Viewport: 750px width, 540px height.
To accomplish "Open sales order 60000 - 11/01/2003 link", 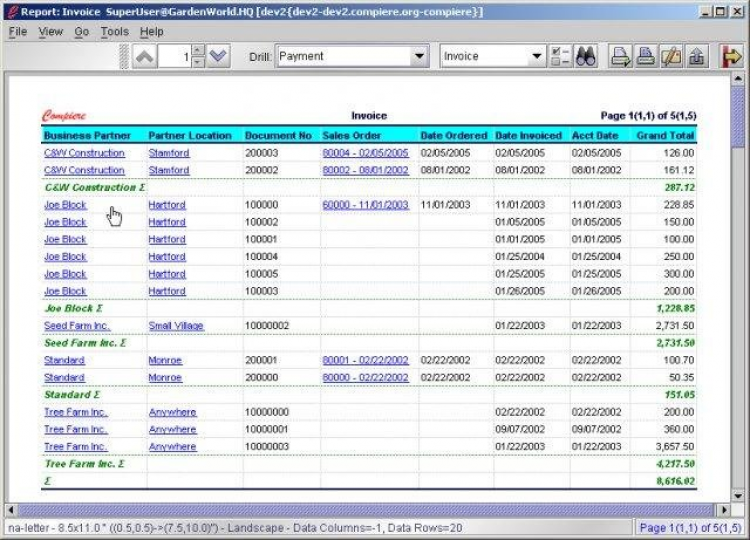I will pyautogui.click(x=365, y=205).
